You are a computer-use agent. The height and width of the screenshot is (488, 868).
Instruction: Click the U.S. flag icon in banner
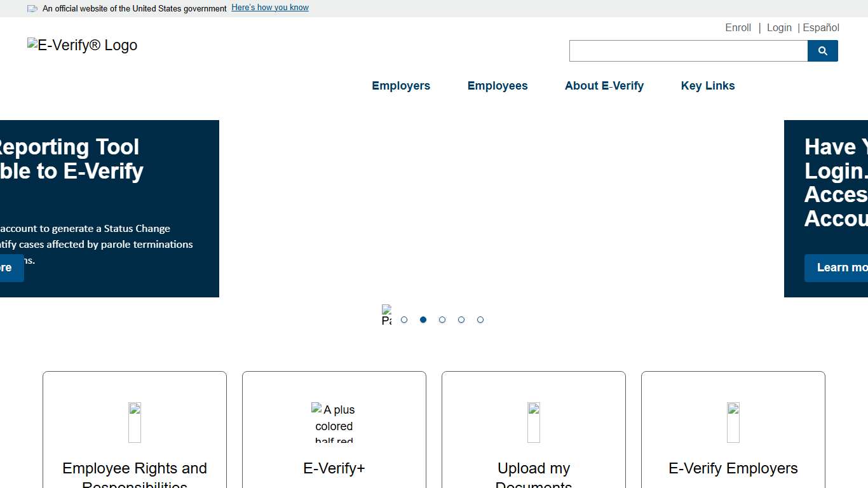click(31, 8)
